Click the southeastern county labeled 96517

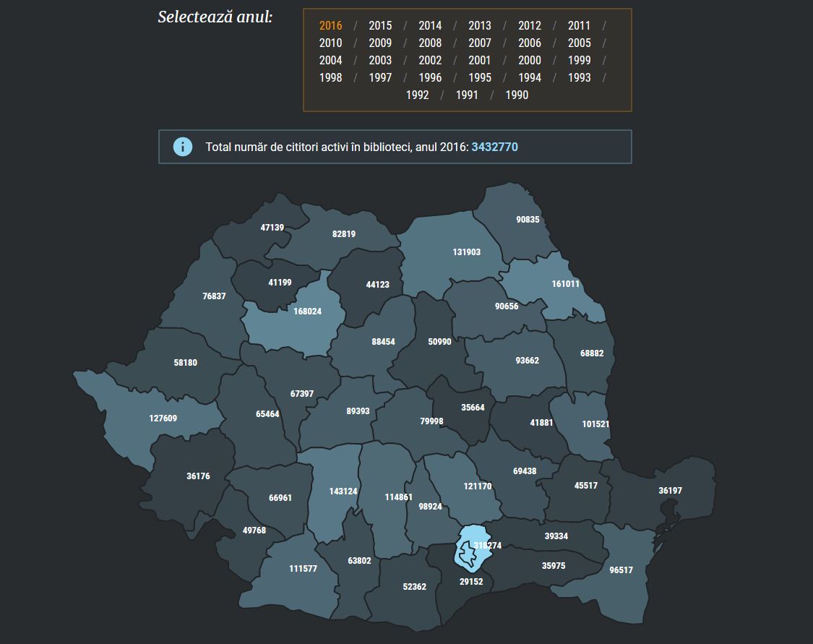point(620,570)
